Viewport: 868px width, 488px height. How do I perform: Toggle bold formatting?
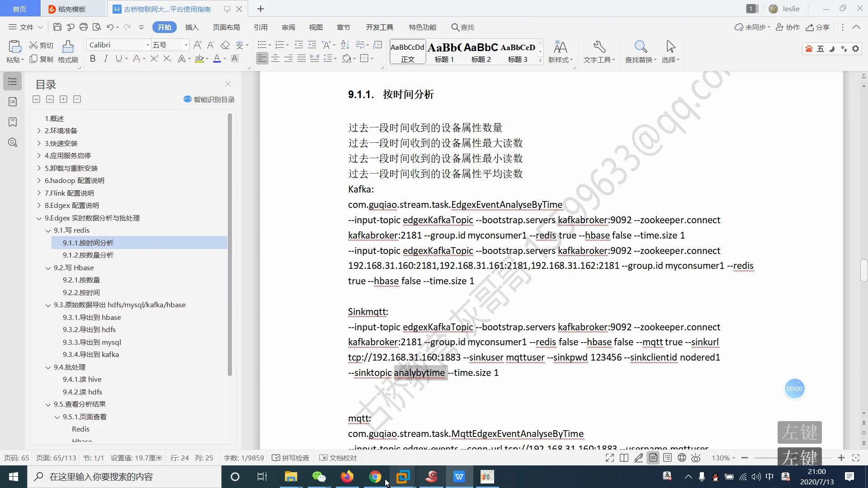pos(92,58)
